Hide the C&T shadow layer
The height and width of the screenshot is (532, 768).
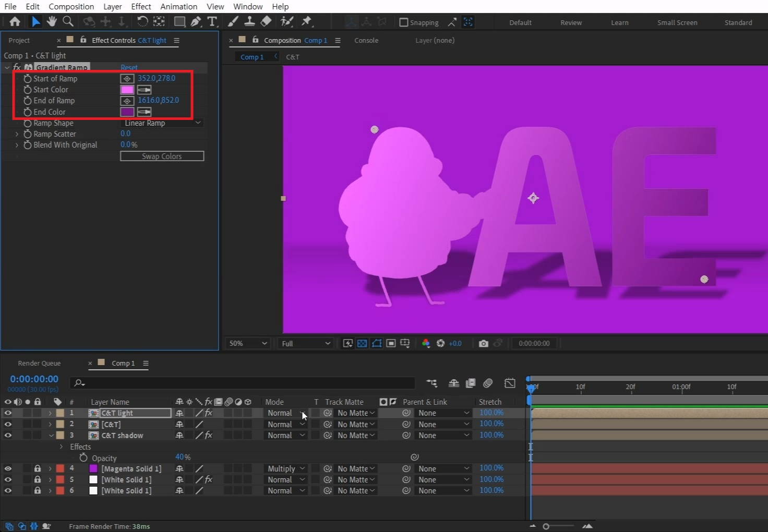[8, 436]
